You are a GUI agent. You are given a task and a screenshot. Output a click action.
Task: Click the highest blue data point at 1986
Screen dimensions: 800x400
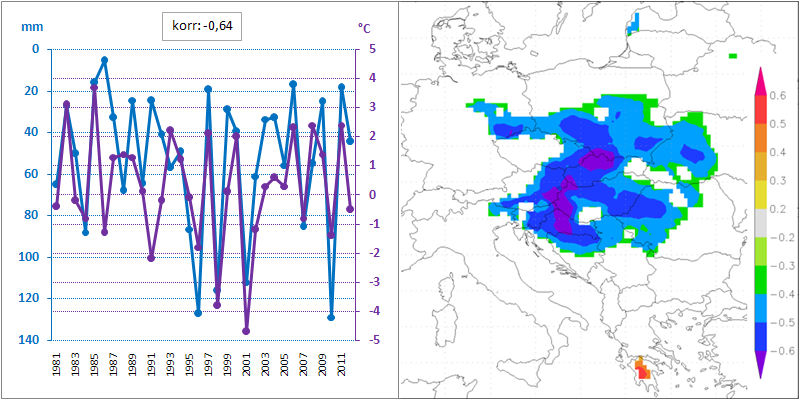104,60
